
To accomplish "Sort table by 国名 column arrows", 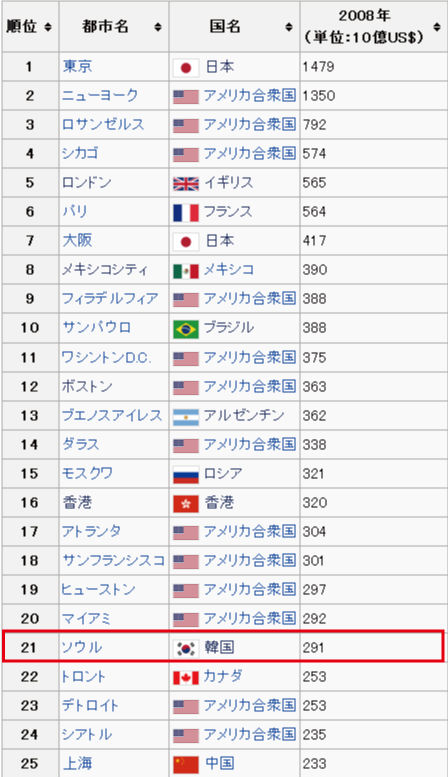I will [x=289, y=27].
